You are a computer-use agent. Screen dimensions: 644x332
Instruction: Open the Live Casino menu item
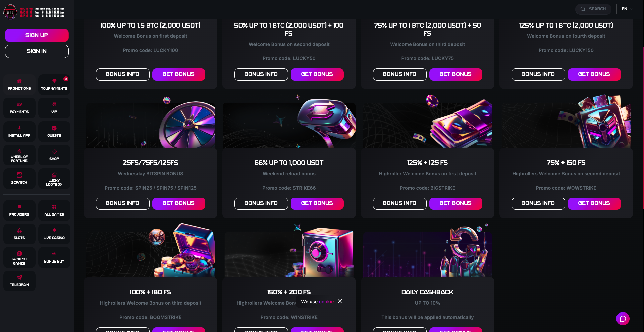(54, 234)
